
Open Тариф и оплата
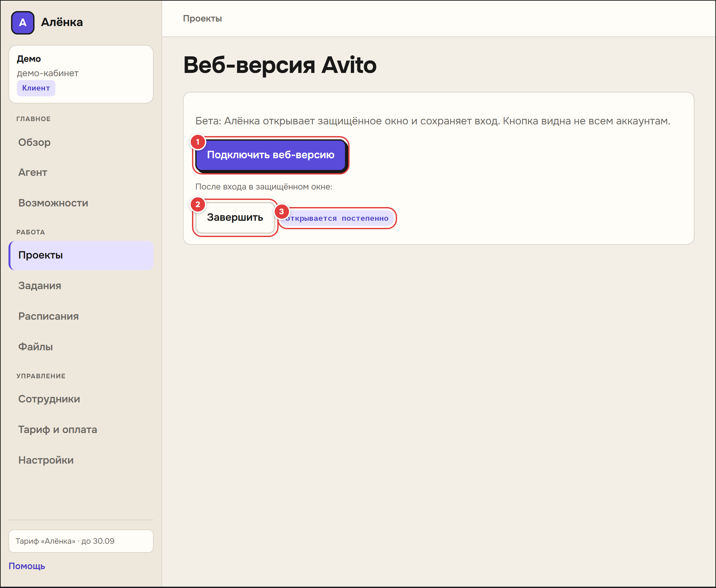tap(81, 429)
